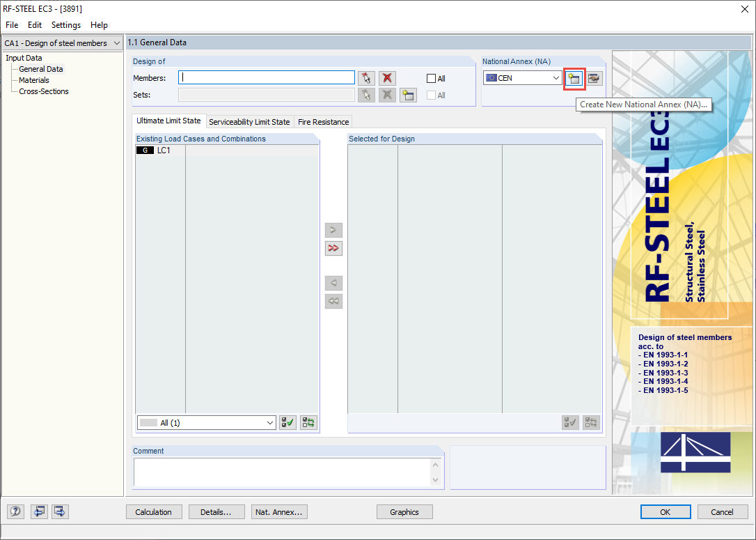Select all existing load cases with check icon
756x540 pixels.
[288, 423]
